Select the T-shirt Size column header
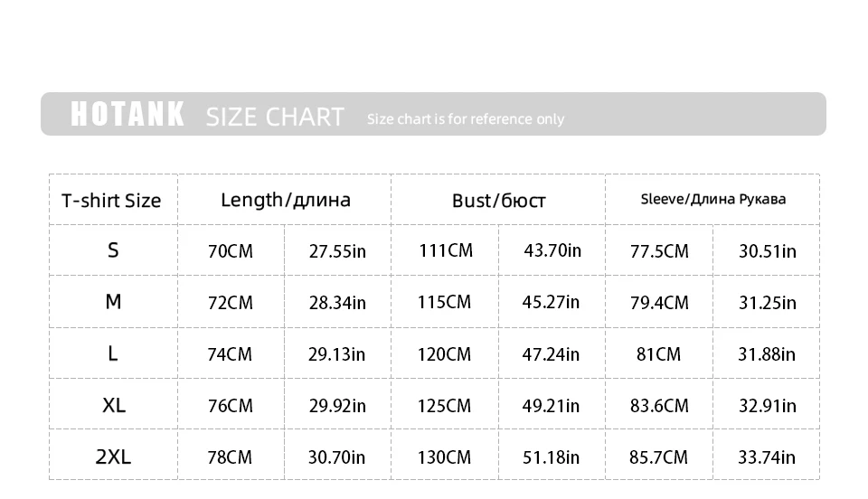868x499 pixels. [x=111, y=201]
